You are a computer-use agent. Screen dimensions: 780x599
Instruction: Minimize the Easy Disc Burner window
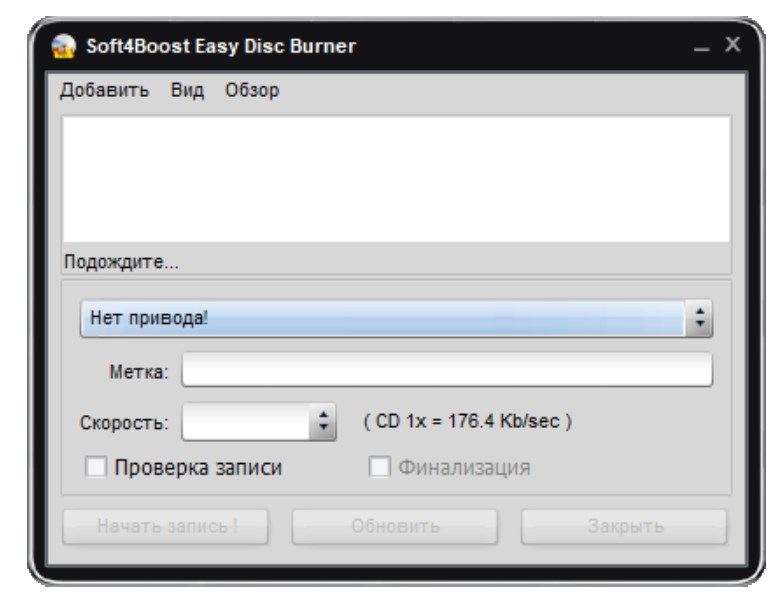(702, 48)
